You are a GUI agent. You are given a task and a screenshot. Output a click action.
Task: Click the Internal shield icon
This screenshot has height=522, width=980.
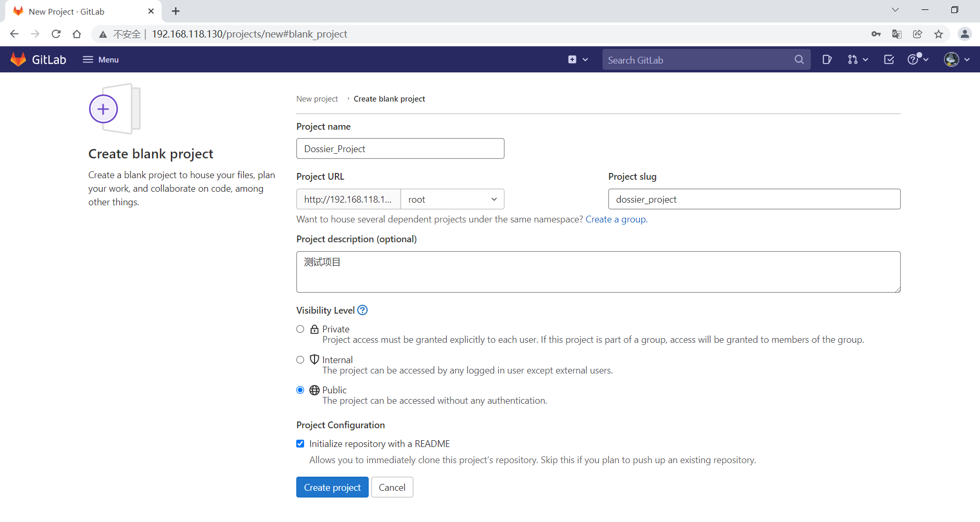pyautogui.click(x=315, y=359)
